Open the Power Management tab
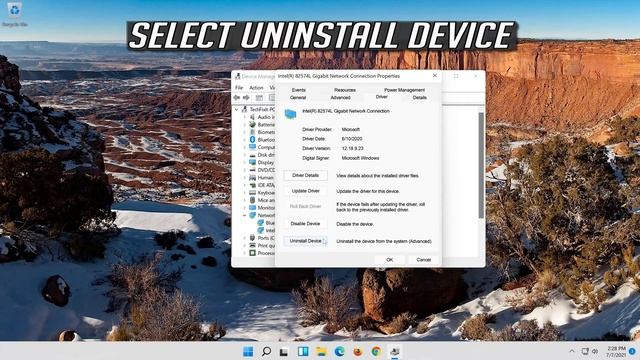Image resolution: width=640 pixels, height=360 pixels. (x=404, y=90)
